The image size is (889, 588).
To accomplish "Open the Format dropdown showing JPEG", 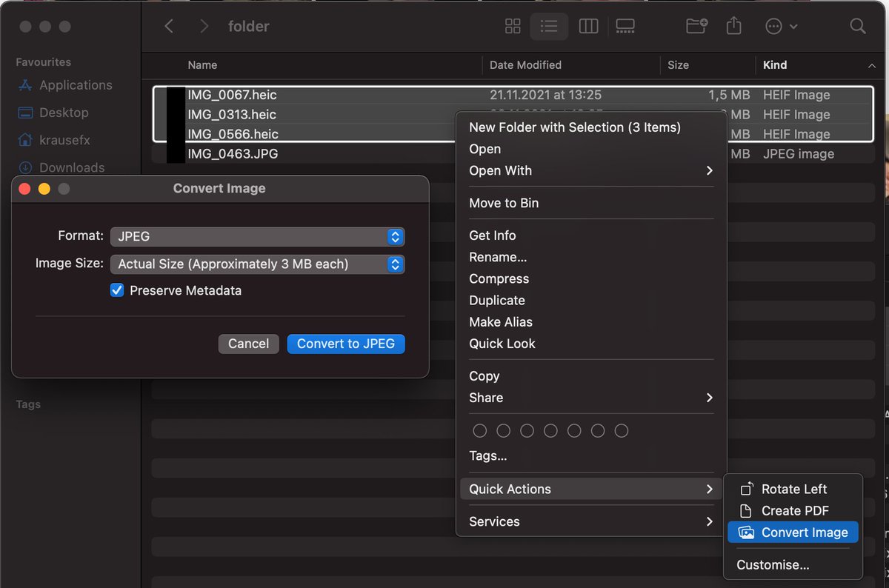I will [x=257, y=236].
